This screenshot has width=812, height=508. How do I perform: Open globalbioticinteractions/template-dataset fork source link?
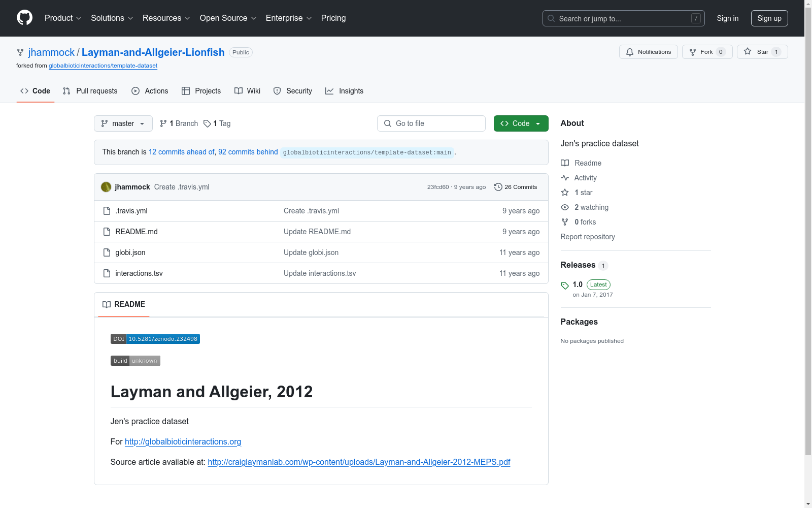pyautogui.click(x=103, y=66)
